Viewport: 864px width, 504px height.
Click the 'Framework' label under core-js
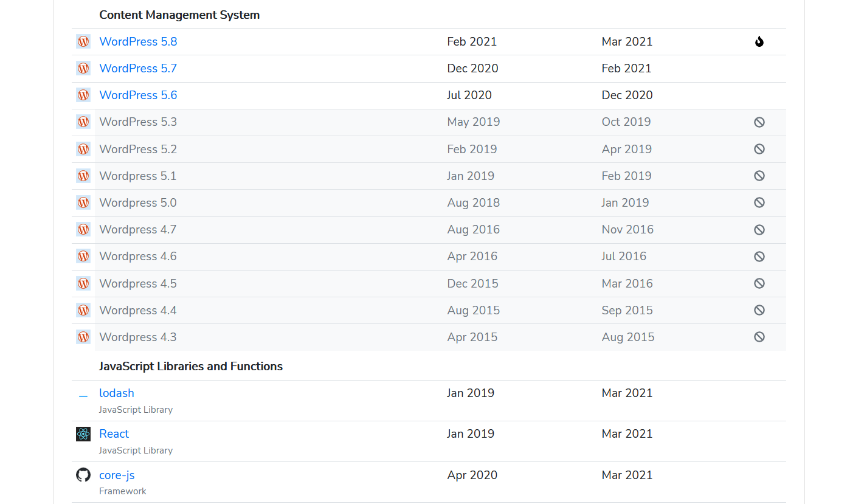click(123, 491)
